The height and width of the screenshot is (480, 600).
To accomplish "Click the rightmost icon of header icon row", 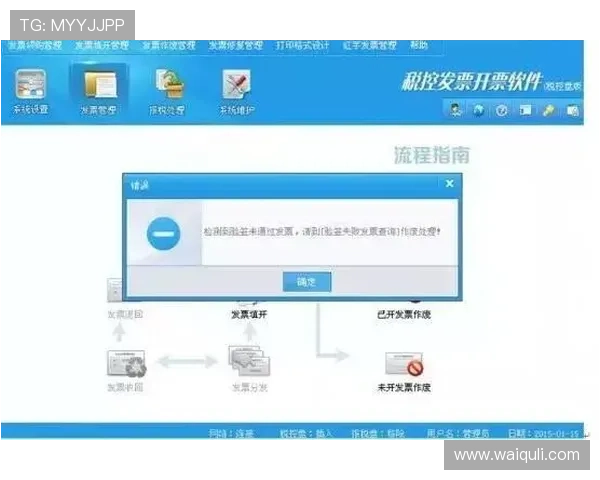I will click(x=572, y=110).
